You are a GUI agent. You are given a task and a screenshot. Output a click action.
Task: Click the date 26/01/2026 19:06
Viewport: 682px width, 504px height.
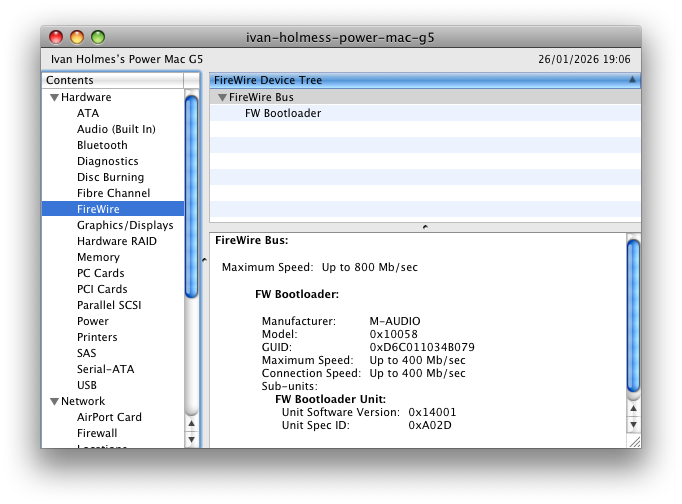coord(584,60)
